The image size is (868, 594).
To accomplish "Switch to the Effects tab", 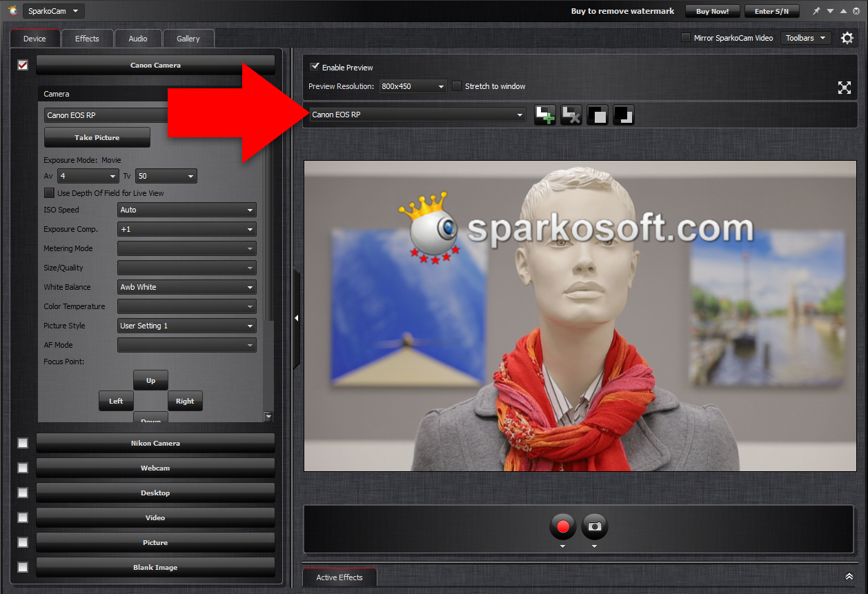I will [x=87, y=39].
